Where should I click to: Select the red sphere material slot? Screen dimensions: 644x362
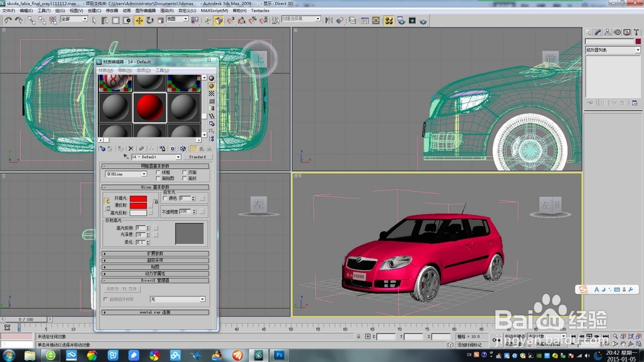point(150,107)
